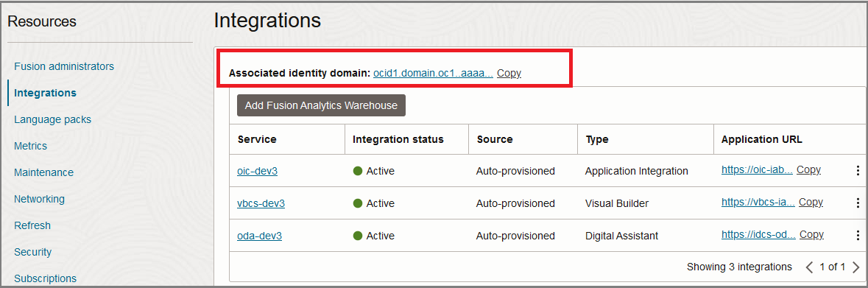
Task: Open Language packs resource
Action: tap(52, 119)
